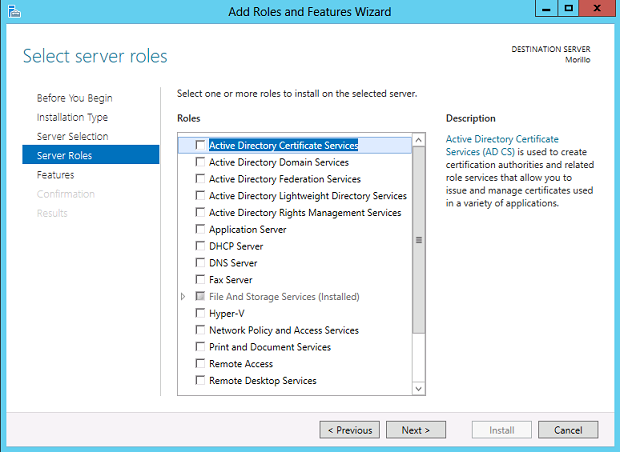Maximize the wizard window
Screen dimensions: 620x452
click(x=568, y=8)
